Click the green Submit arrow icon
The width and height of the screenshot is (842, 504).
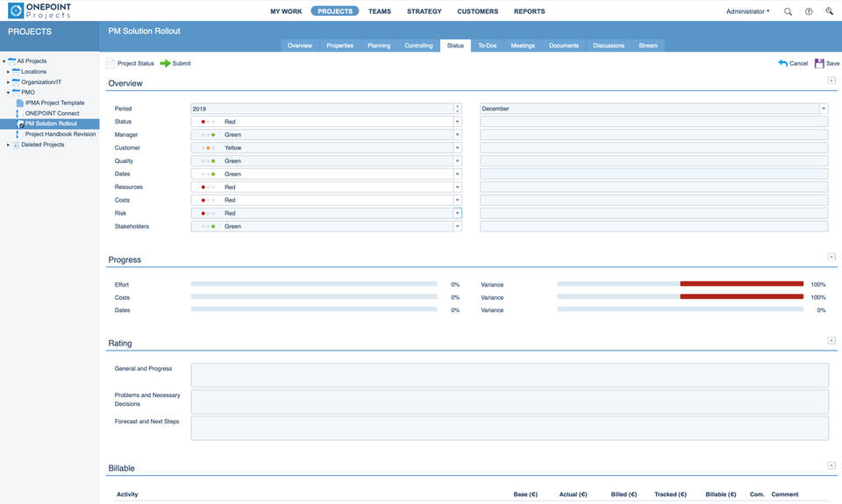pos(165,63)
